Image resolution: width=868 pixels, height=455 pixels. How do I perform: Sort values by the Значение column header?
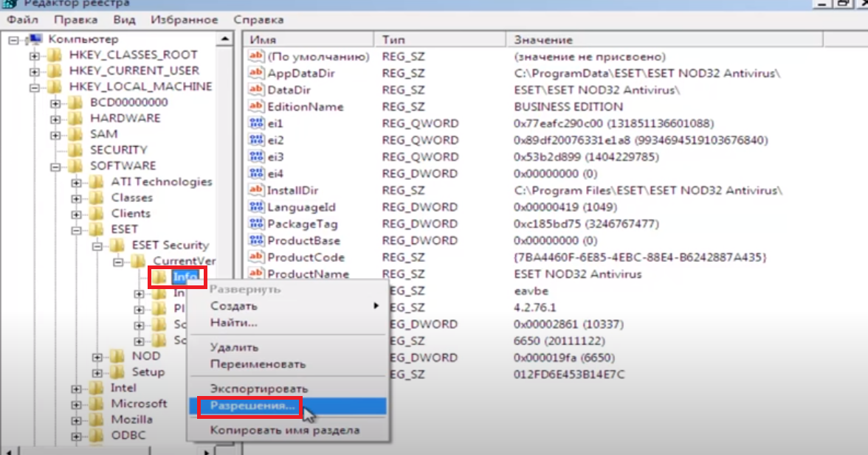click(665, 40)
